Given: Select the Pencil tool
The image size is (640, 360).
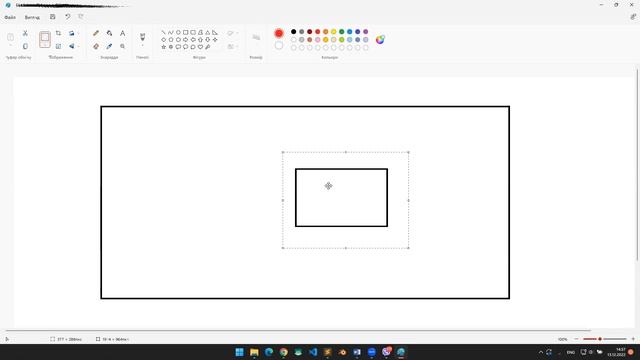Looking at the screenshot, I should (96, 33).
